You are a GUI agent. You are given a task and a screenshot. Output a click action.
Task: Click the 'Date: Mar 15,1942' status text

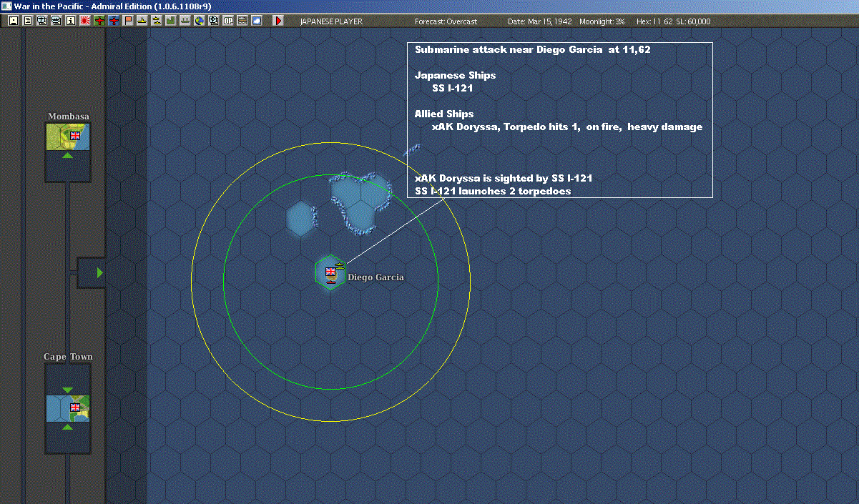tap(539, 21)
